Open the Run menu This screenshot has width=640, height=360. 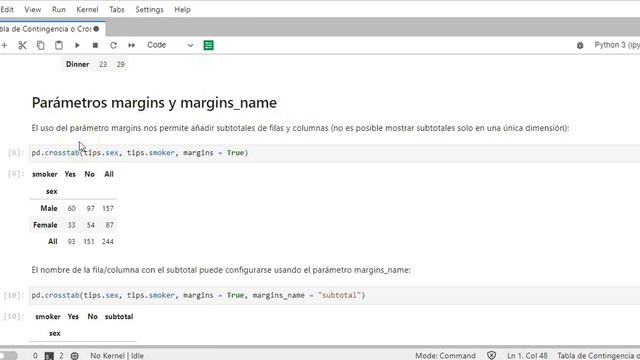pyautogui.click(x=59, y=9)
